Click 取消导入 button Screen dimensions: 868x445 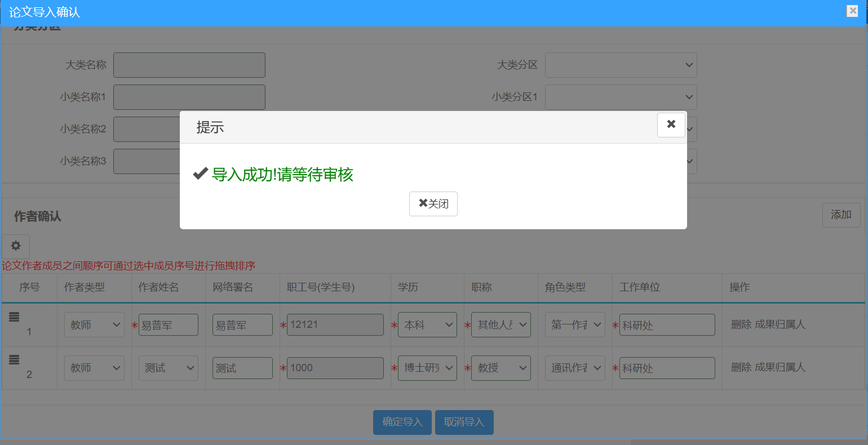tap(464, 422)
